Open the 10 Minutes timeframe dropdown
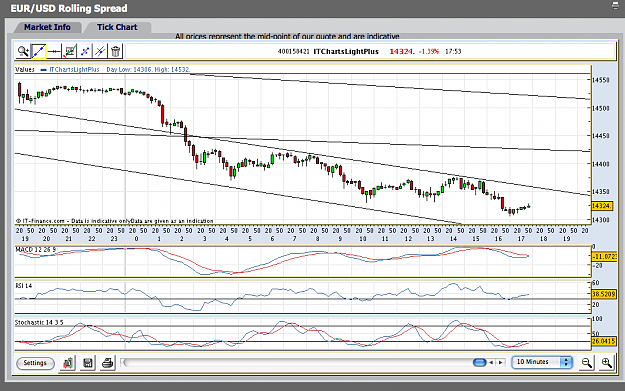The image size is (625, 391). (542, 362)
